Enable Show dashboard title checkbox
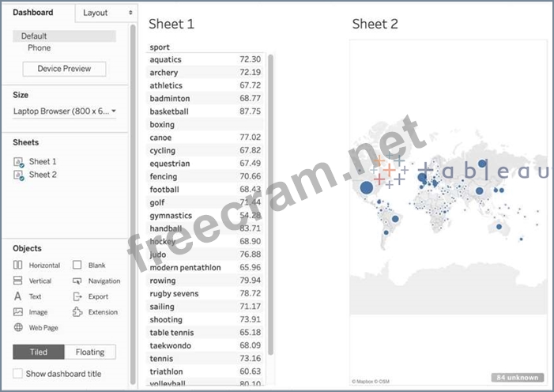 click(x=18, y=374)
